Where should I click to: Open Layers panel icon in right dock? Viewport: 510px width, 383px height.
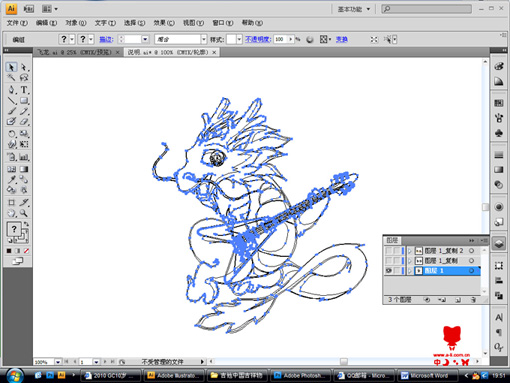click(499, 243)
